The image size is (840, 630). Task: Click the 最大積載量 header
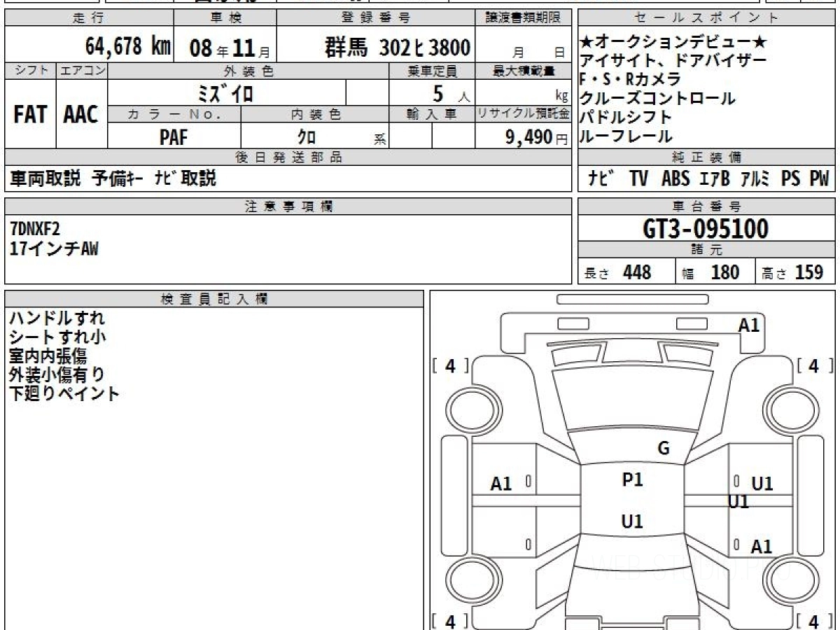tap(524, 71)
